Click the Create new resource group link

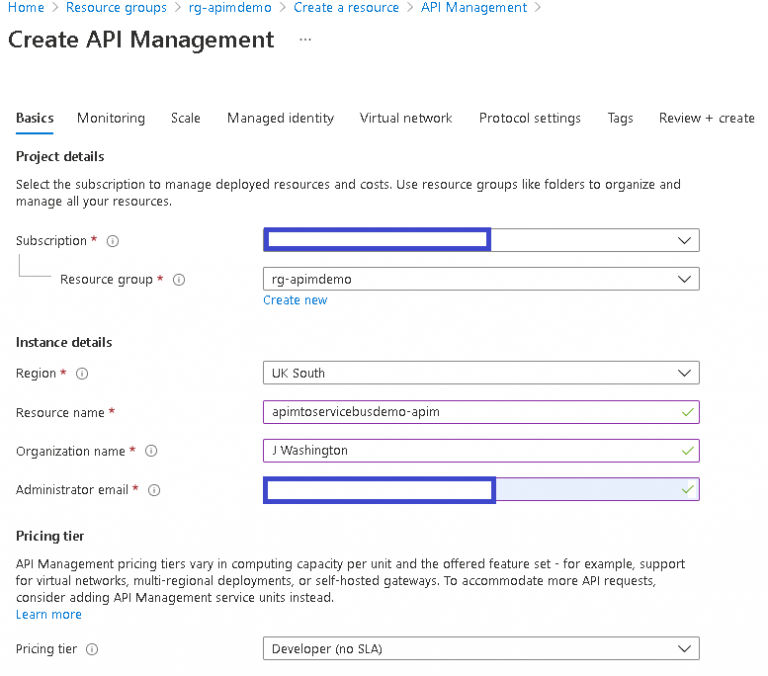tap(295, 300)
